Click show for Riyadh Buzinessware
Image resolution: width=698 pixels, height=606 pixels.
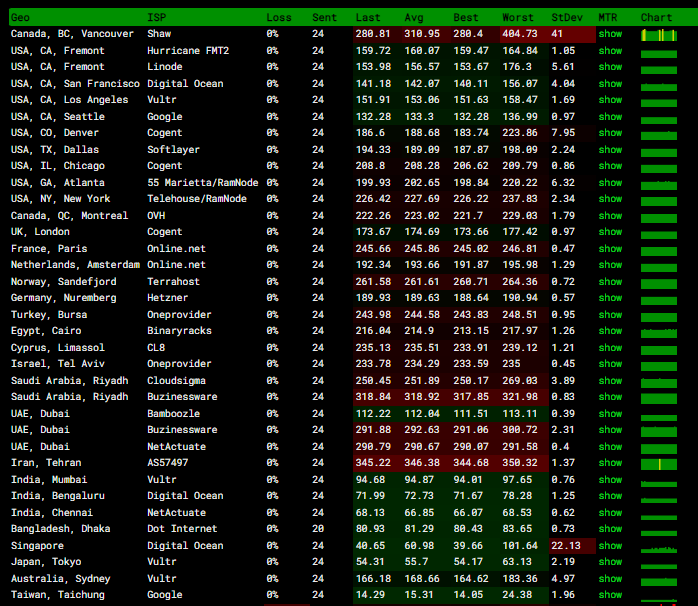pos(610,396)
